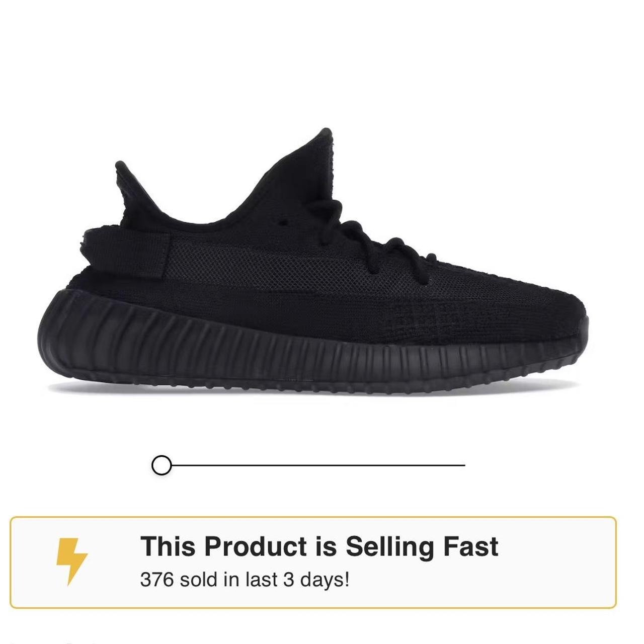Click the carousel position indicator dot
Image resolution: width=644 pixels, height=644 pixels.
click(x=162, y=464)
